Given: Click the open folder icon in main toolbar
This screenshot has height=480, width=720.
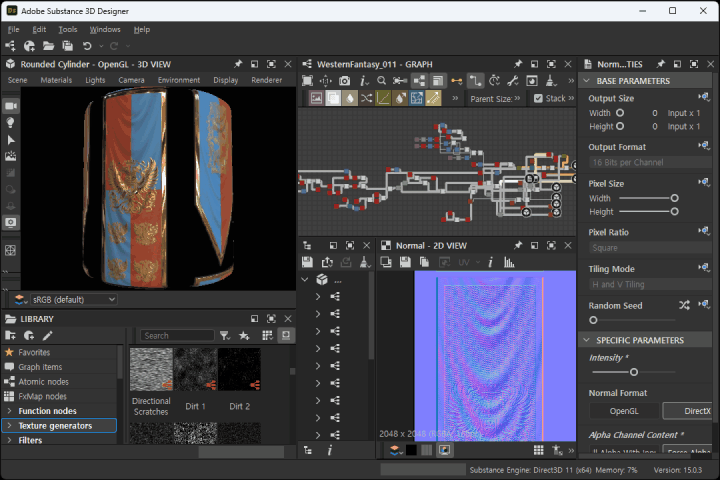Looking at the screenshot, I should click(48, 46).
